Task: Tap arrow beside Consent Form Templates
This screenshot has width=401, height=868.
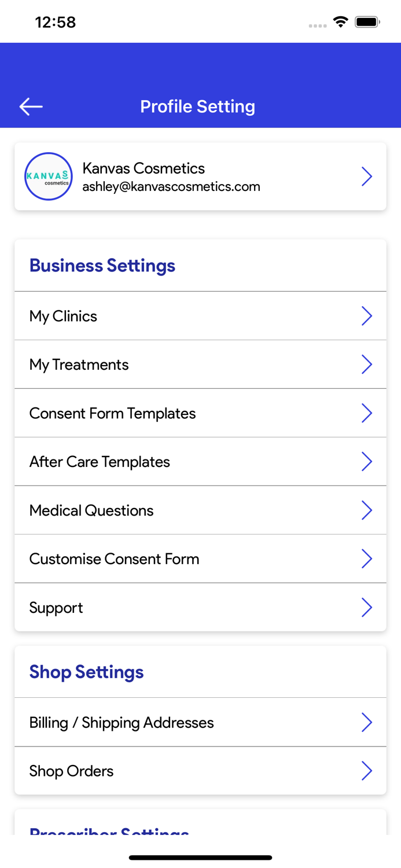Action: 366,413
